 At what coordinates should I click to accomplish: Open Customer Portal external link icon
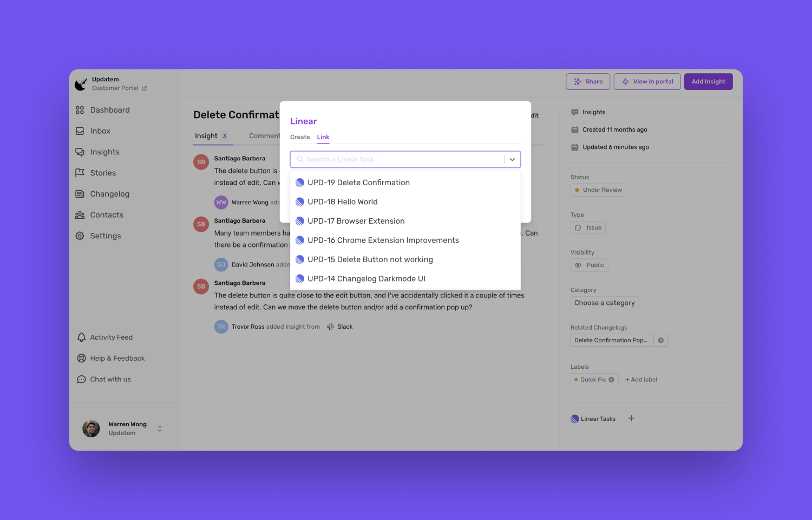tap(144, 88)
